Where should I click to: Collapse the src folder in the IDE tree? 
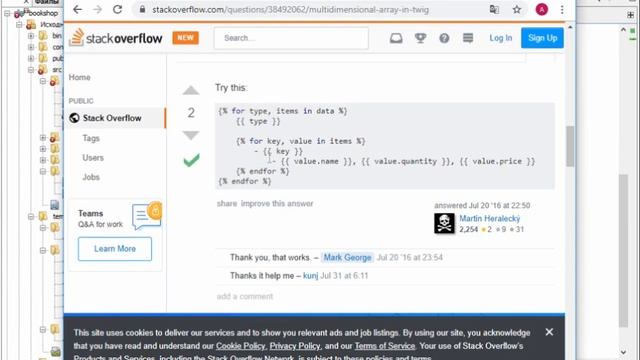pos(31,70)
